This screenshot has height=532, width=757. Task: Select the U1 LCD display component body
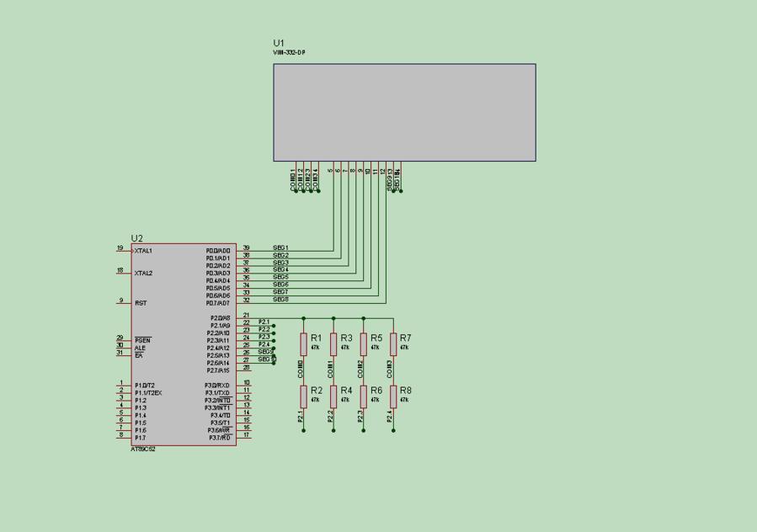coord(404,112)
